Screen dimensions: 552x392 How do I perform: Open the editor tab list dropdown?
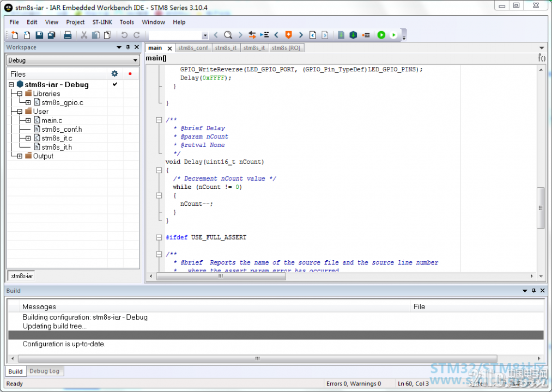542,48
